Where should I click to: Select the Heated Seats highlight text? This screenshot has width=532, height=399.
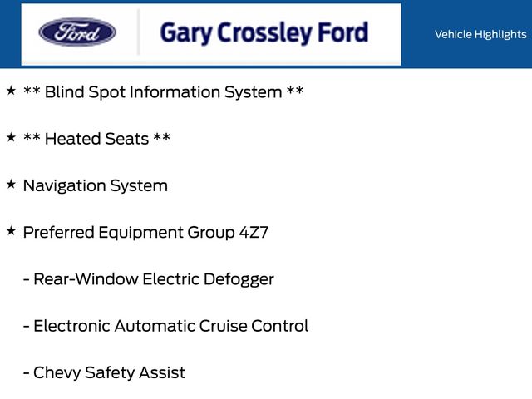click(96, 139)
